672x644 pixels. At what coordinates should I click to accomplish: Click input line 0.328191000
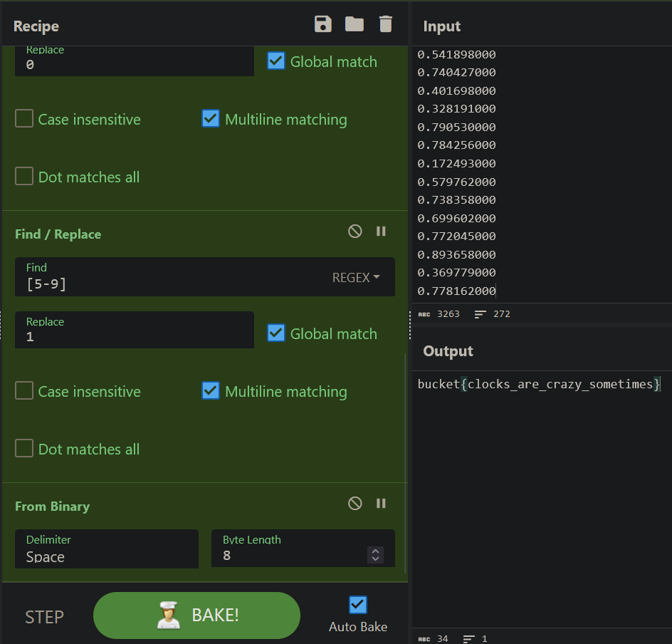point(456,109)
